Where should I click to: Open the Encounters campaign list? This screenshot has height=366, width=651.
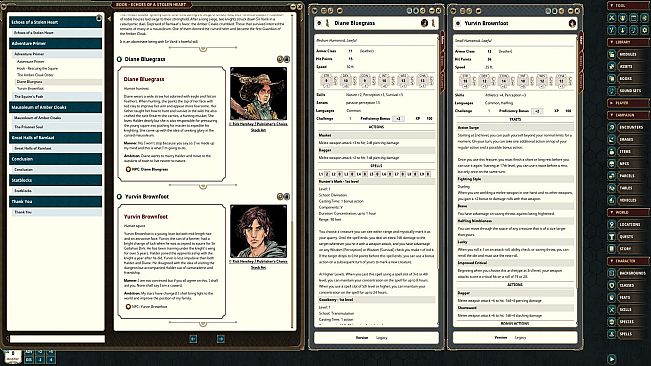coord(627,127)
